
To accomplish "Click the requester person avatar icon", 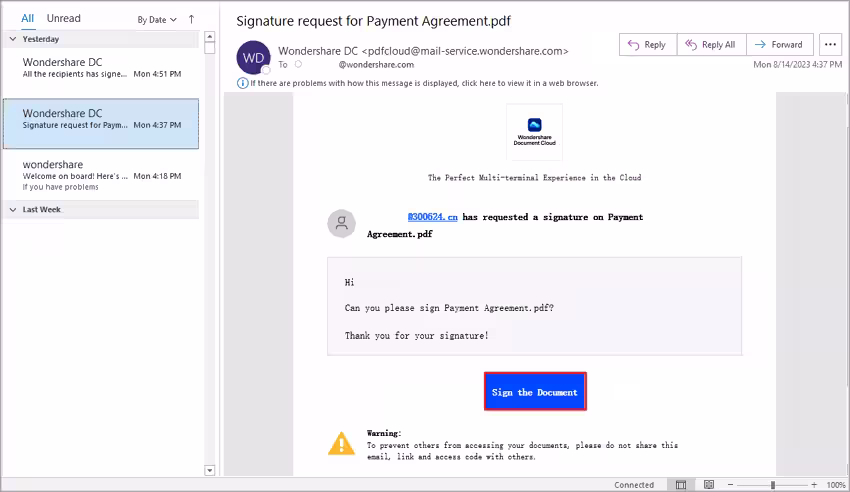I will (x=342, y=223).
